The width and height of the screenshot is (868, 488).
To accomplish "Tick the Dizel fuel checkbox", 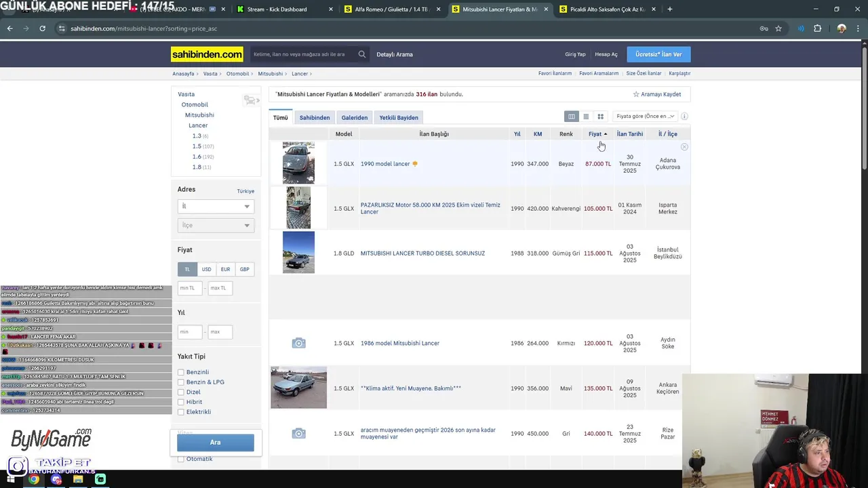I will point(181,392).
